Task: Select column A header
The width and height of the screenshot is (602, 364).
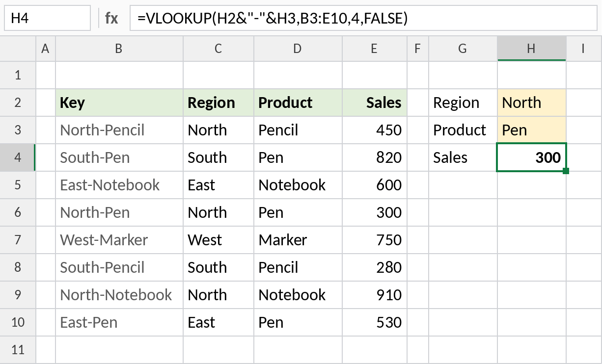Action: point(46,49)
